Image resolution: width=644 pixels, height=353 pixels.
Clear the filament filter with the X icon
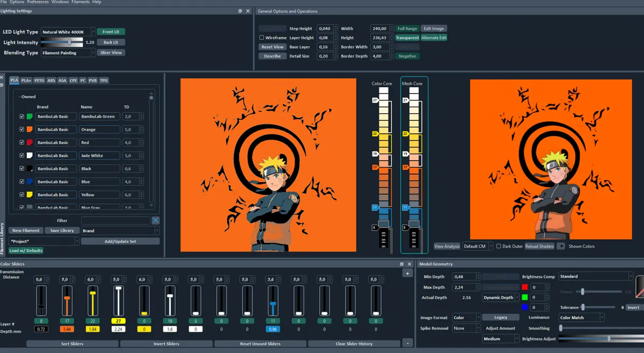156,220
